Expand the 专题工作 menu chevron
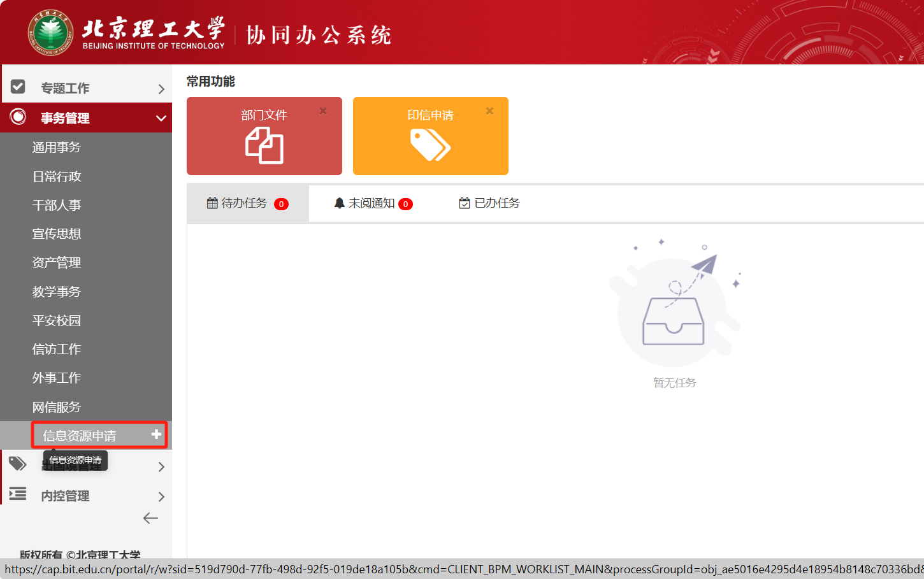The height and width of the screenshot is (579, 924). pyautogui.click(x=161, y=89)
